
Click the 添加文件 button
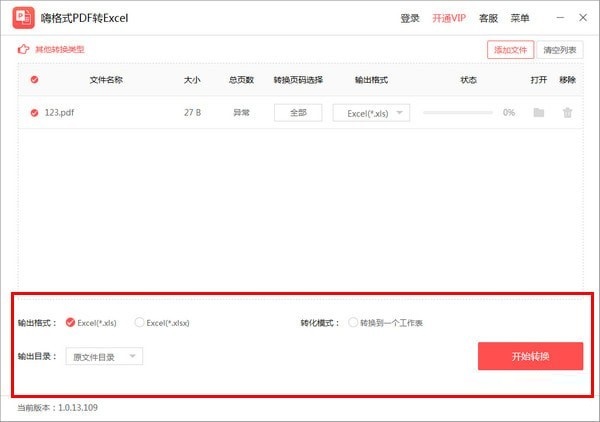pos(510,50)
